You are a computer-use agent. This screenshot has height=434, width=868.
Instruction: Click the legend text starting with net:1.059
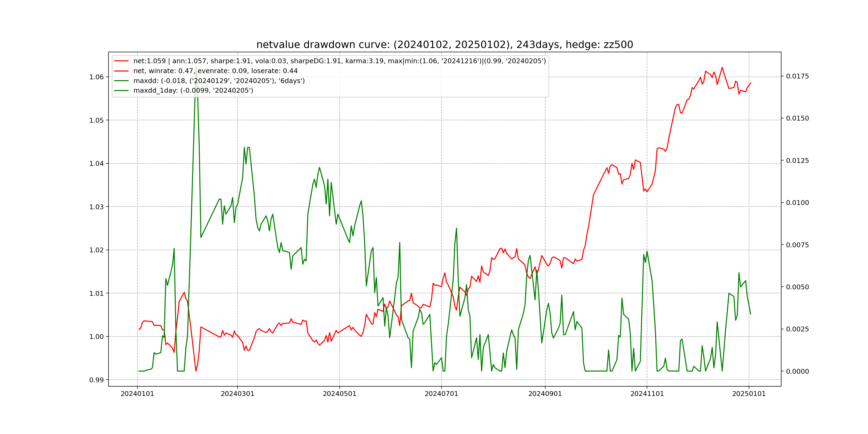pos(339,61)
